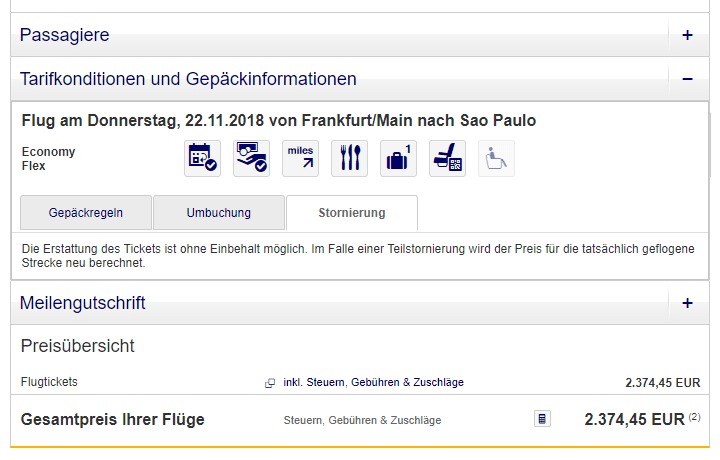720x460 pixels.
Task: Click the Preisübersicht heading
Action: click(78, 346)
